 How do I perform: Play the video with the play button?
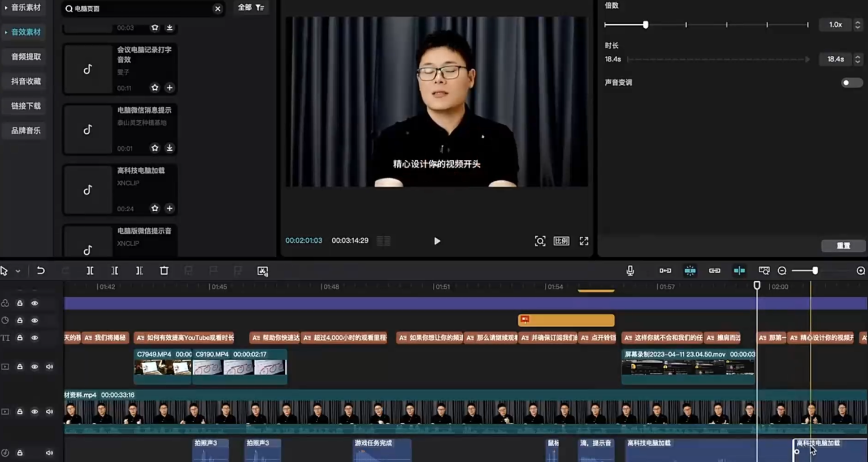pyautogui.click(x=437, y=241)
